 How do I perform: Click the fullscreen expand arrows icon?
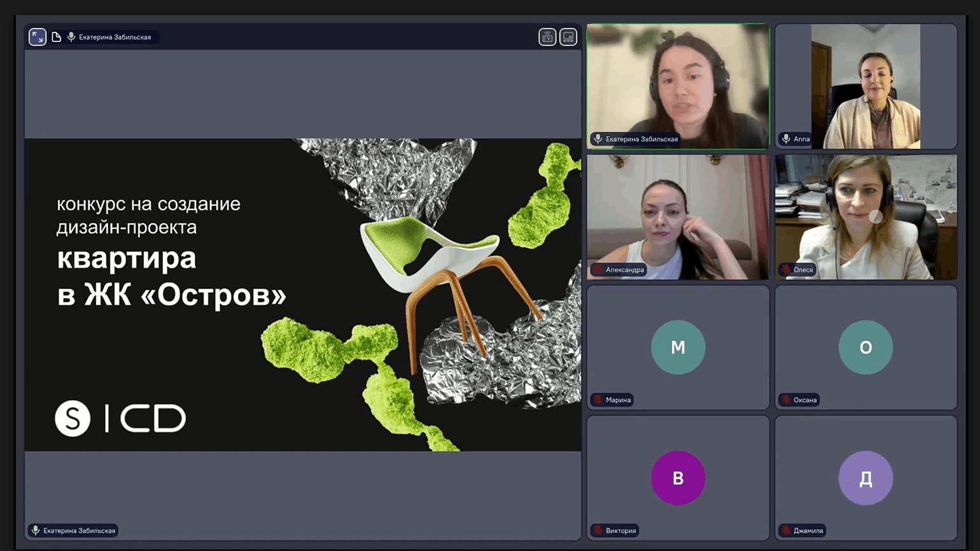pyautogui.click(x=38, y=37)
